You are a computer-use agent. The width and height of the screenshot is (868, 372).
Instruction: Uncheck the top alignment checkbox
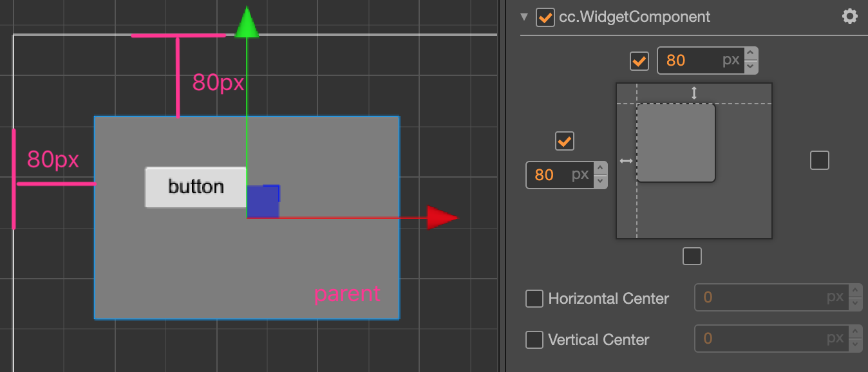pyautogui.click(x=639, y=61)
